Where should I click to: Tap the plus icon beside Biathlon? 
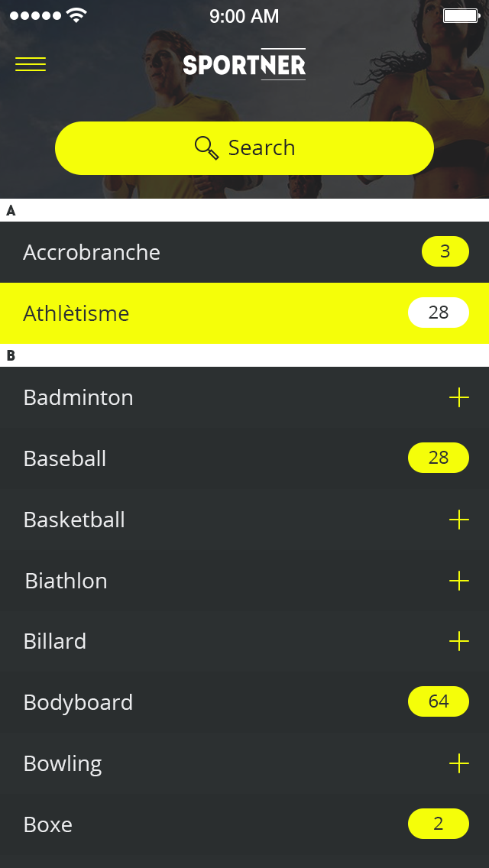458,581
